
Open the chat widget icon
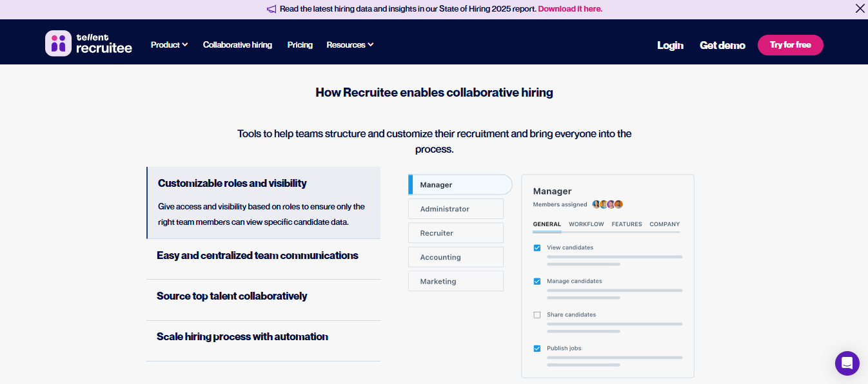847,363
